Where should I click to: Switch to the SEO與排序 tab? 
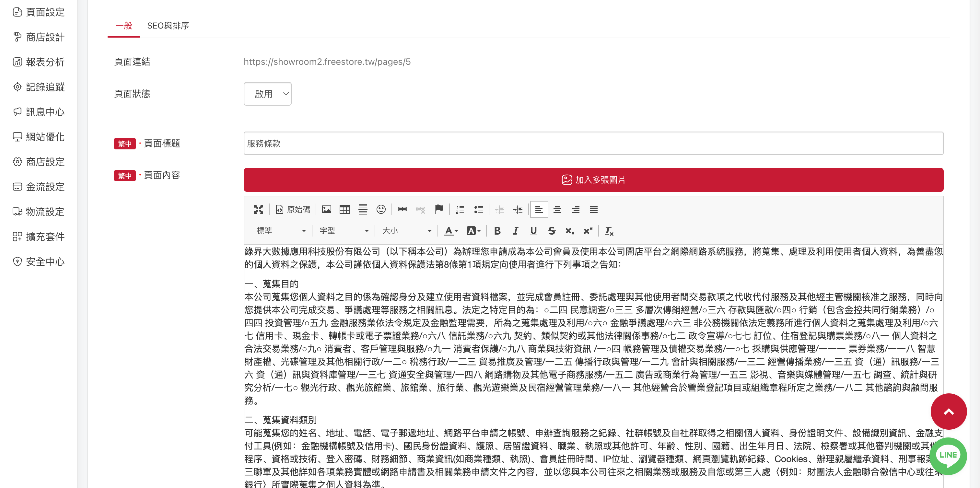pyautogui.click(x=168, y=26)
